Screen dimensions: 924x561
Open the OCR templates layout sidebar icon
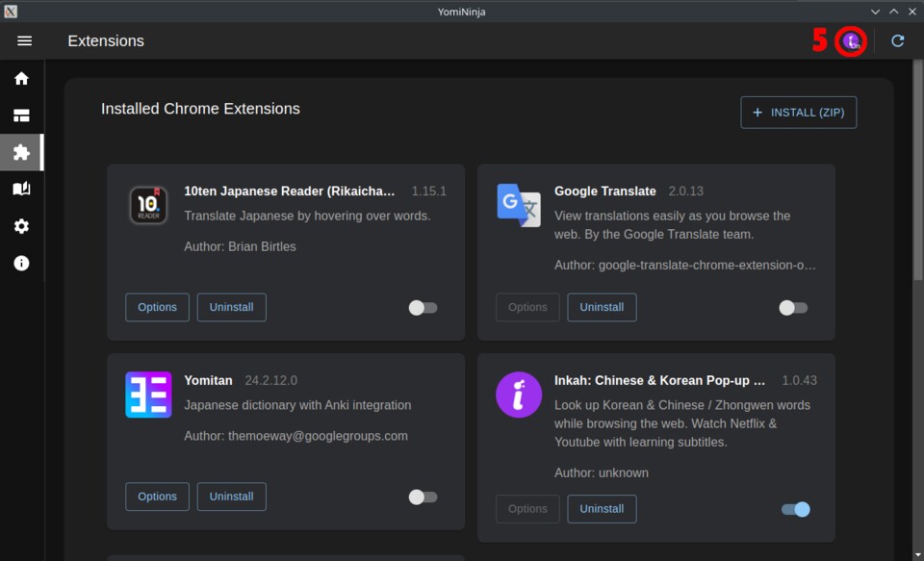coord(21,115)
